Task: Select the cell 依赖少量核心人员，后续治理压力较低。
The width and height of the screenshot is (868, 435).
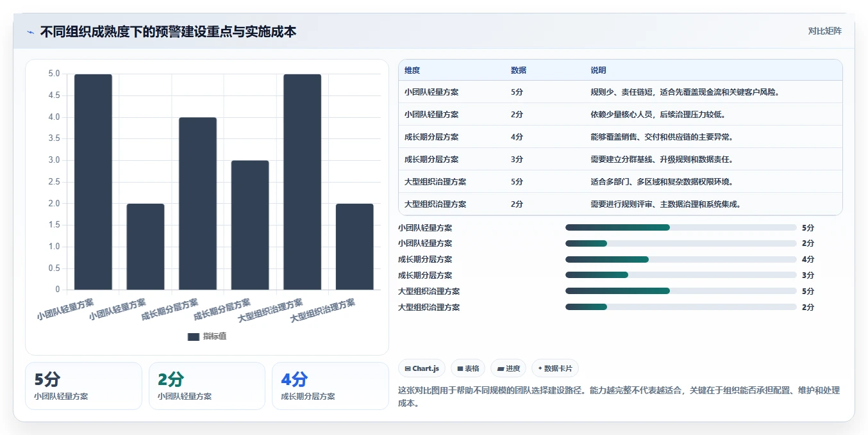Action: [658, 115]
